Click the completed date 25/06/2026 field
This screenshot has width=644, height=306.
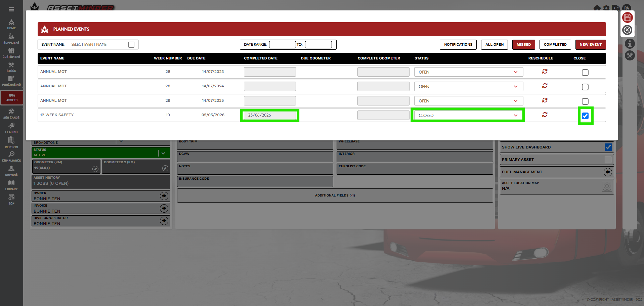point(270,115)
